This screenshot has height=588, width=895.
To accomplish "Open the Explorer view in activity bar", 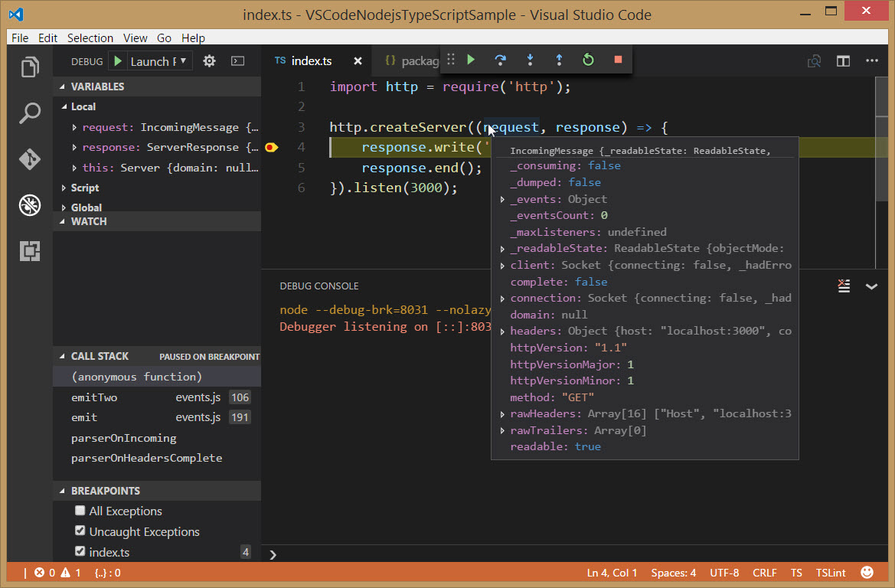I will (x=30, y=67).
